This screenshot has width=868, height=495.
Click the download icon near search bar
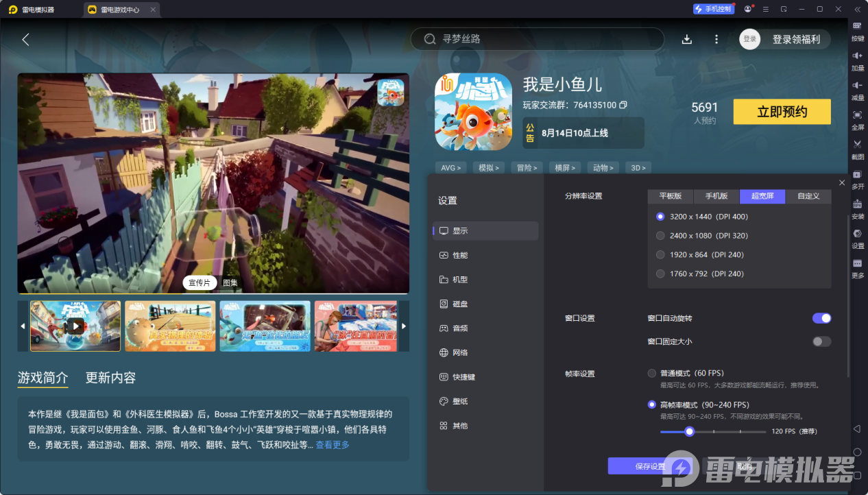tap(686, 39)
